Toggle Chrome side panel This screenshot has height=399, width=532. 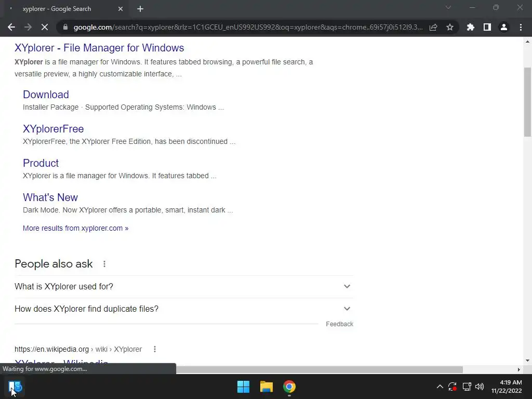[487, 27]
